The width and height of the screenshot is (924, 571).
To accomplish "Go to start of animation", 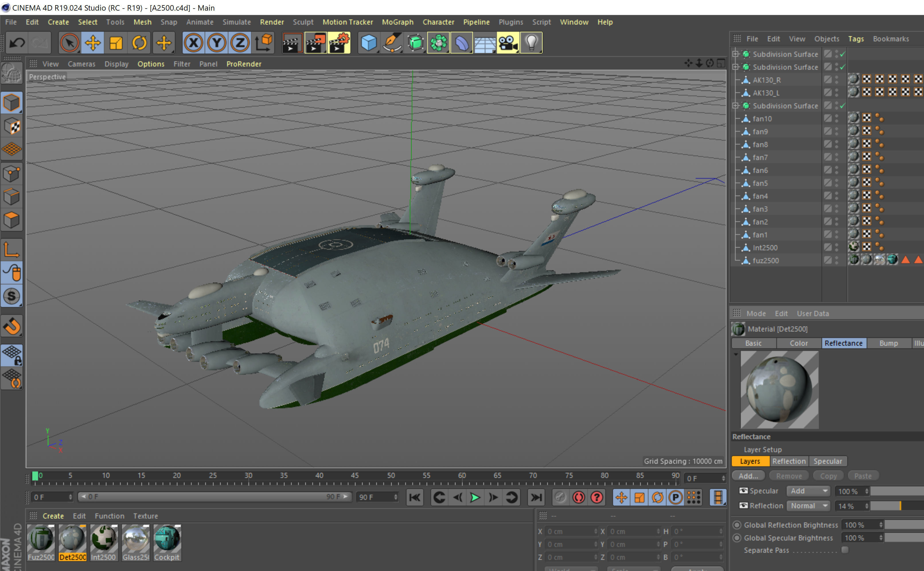I will tap(415, 497).
